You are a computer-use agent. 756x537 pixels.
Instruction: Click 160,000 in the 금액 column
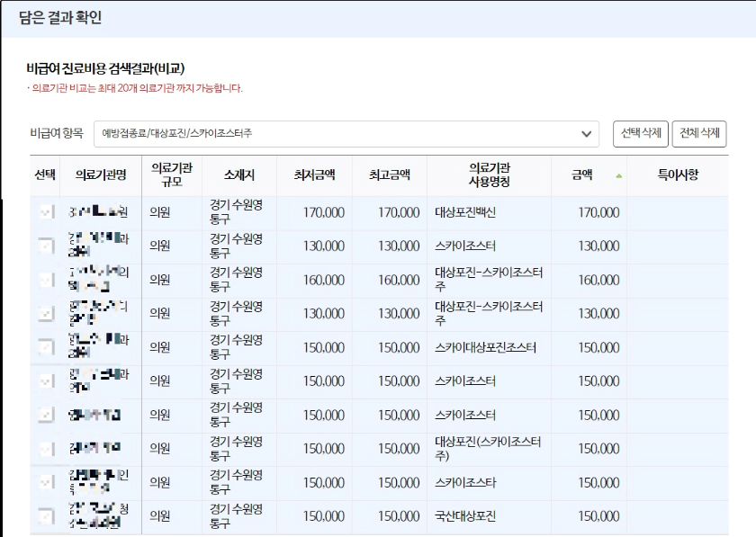(x=598, y=280)
